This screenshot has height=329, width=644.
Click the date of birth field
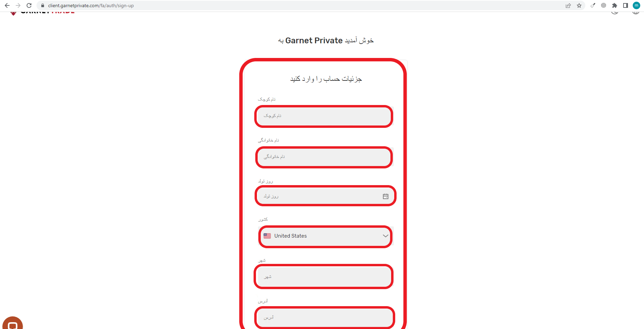click(x=325, y=196)
